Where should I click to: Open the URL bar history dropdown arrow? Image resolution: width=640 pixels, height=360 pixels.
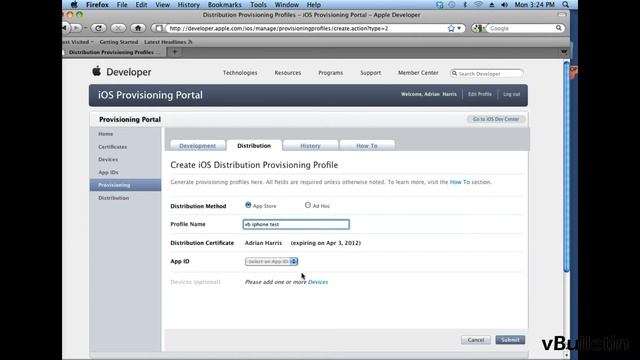459,29
